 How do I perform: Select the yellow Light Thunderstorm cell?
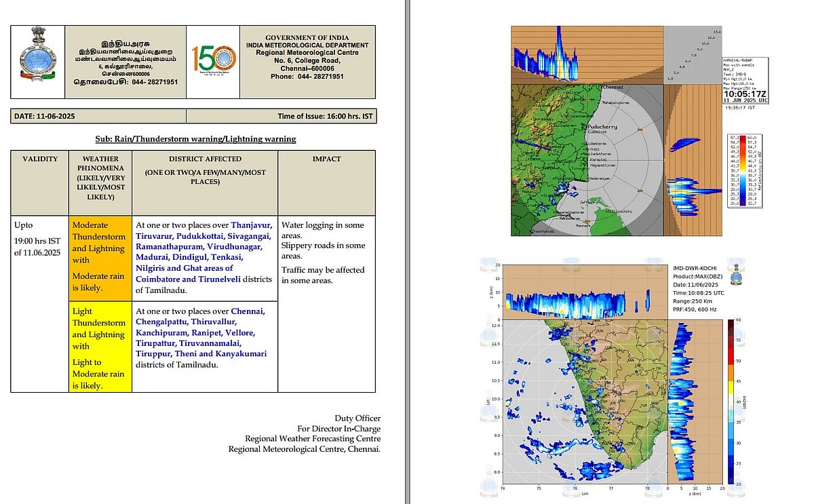(x=100, y=347)
